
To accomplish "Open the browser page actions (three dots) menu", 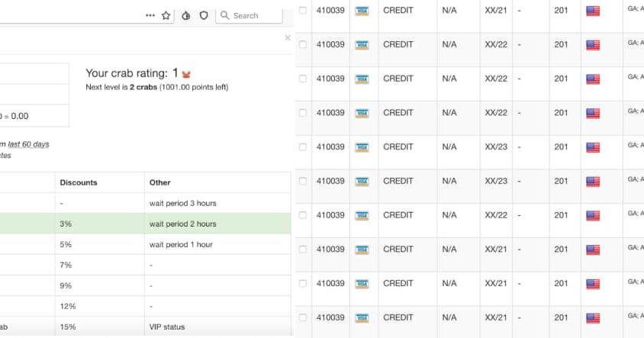I will pyautogui.click(x=150, y=15).
